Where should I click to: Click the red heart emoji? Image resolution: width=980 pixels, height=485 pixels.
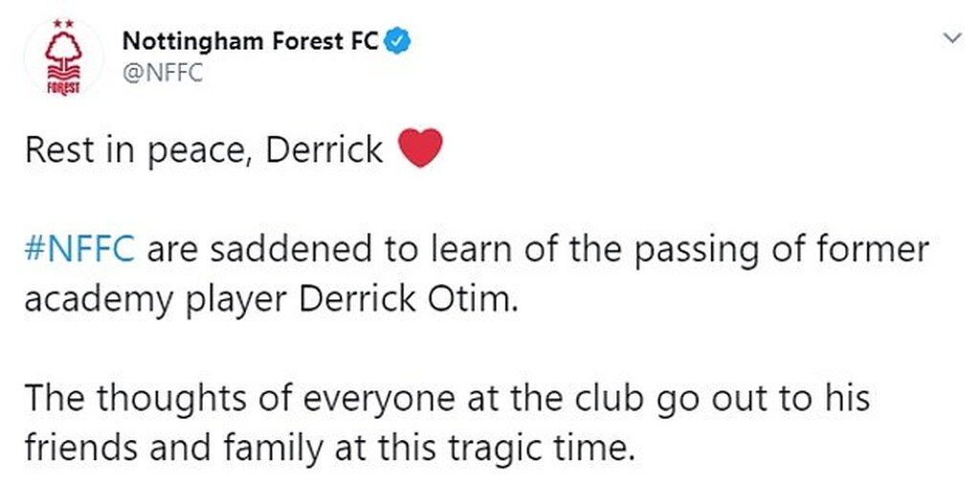click(x=419, y=149)
